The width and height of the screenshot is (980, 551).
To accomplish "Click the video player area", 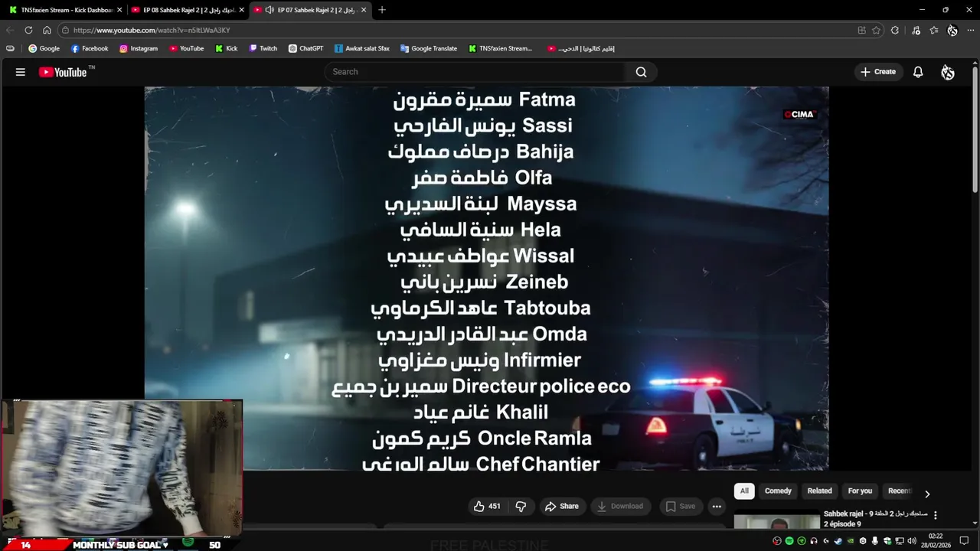I will (x=486, y=278).
